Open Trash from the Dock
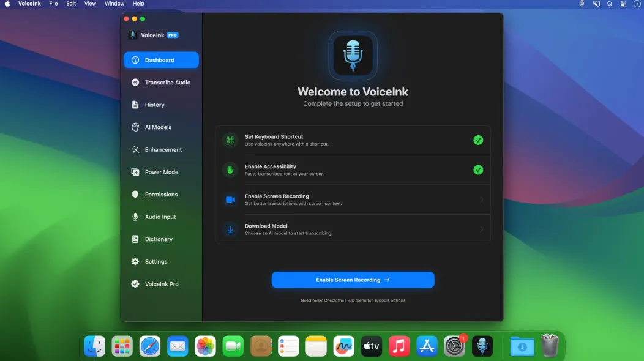644x361 pixels. coord(550,346)
